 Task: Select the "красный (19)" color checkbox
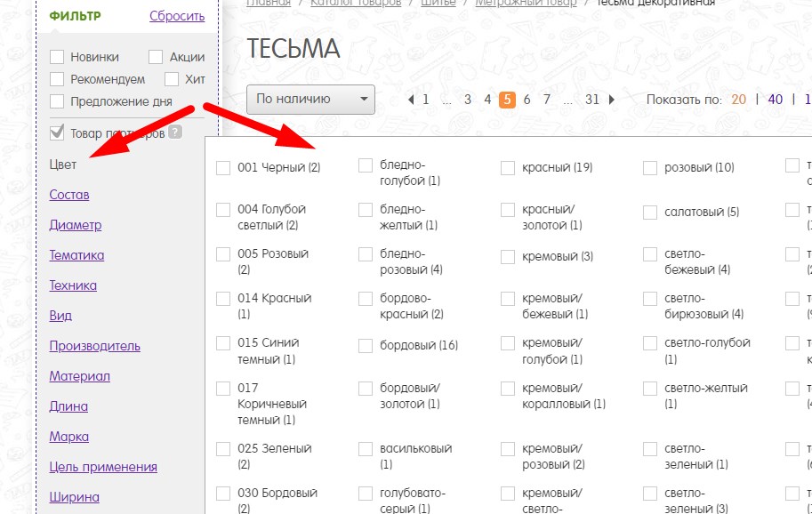point(508,167)
